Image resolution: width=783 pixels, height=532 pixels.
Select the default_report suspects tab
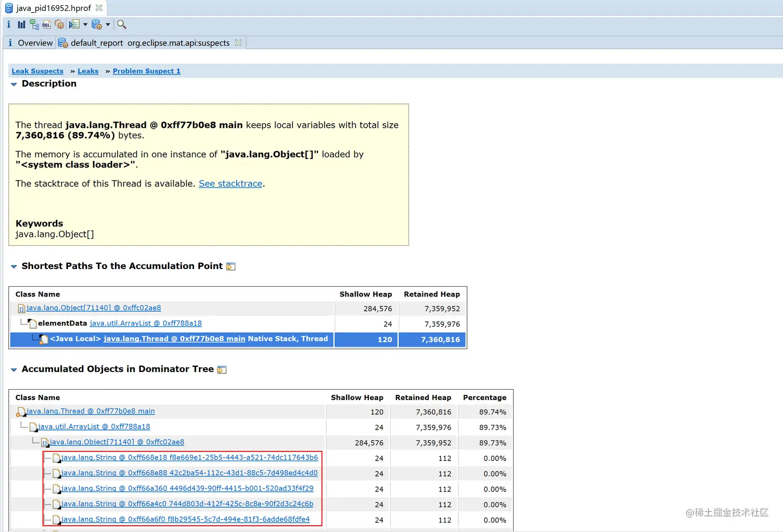tap(150, 43)
